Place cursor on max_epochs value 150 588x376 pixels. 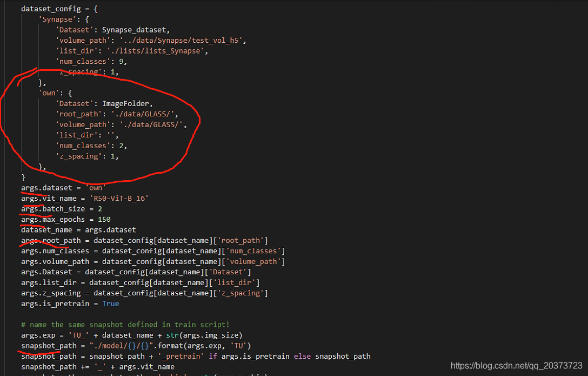(x=104, y=219)
